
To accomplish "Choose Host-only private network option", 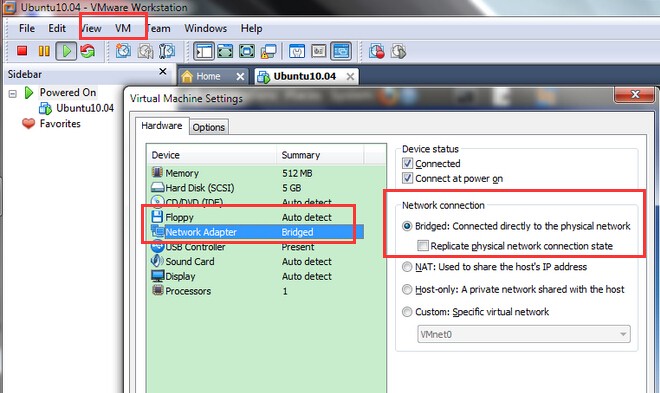I will coord(407,289).
